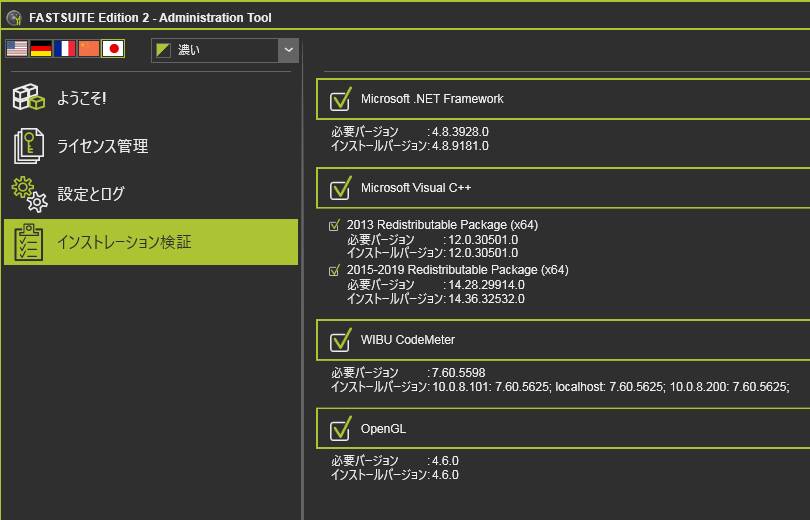Image resolution: width=810 pixels, height=520 pixels.
Task: Select the German flag language icon
Action: [41, 49]
